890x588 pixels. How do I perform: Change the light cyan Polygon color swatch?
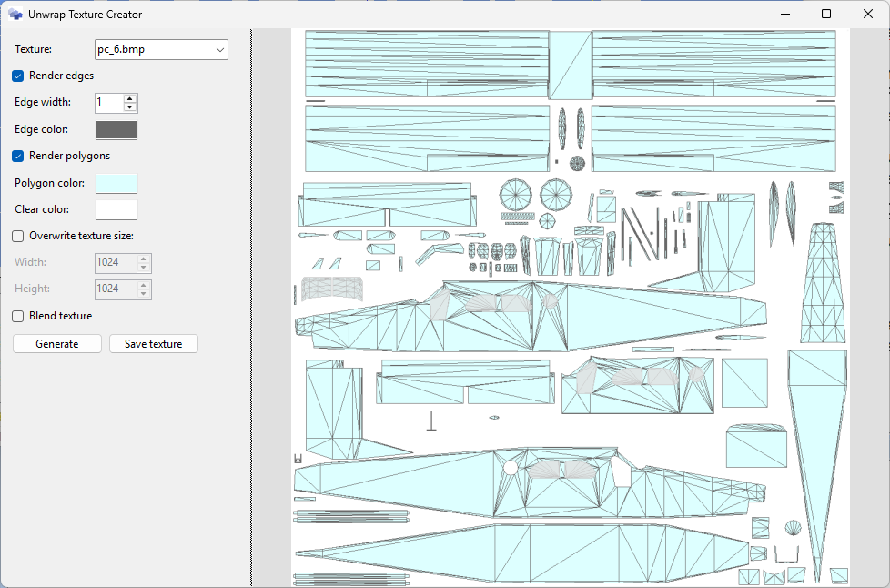click(116, 183)
